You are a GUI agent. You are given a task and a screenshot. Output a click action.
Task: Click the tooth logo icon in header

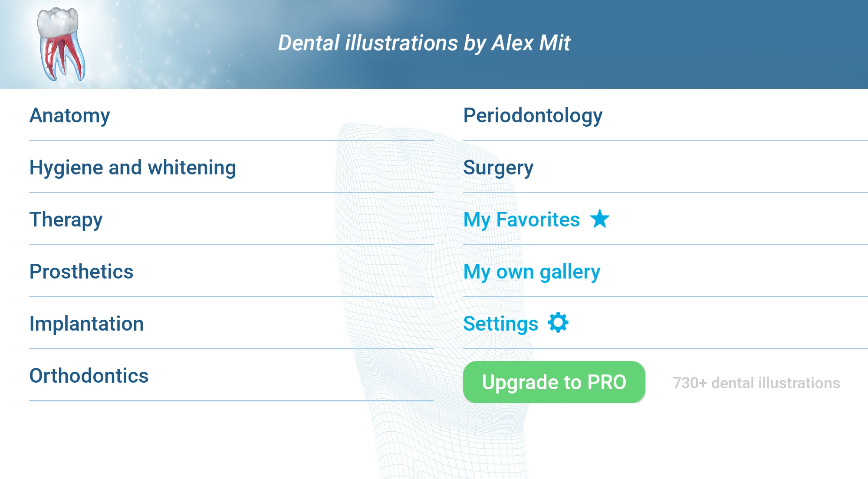point(61,44)
